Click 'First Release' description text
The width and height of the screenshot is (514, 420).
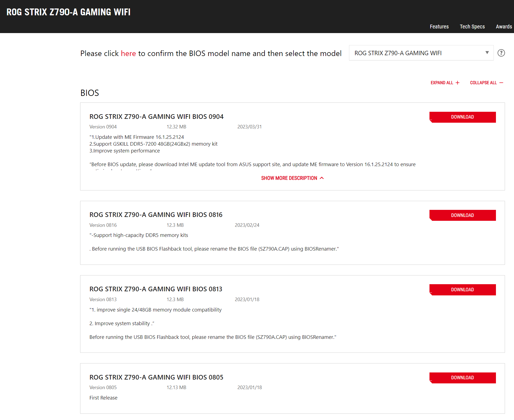103,398
